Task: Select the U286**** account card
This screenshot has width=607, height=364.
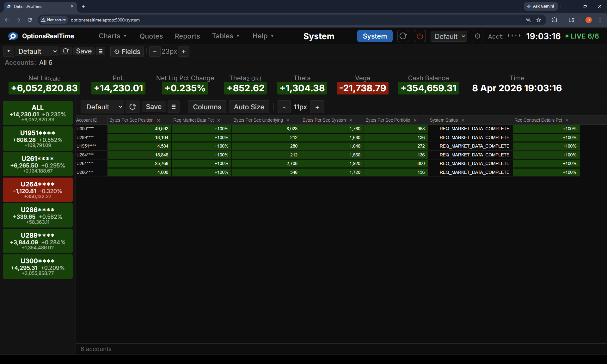Action: (x=38, y=215)
